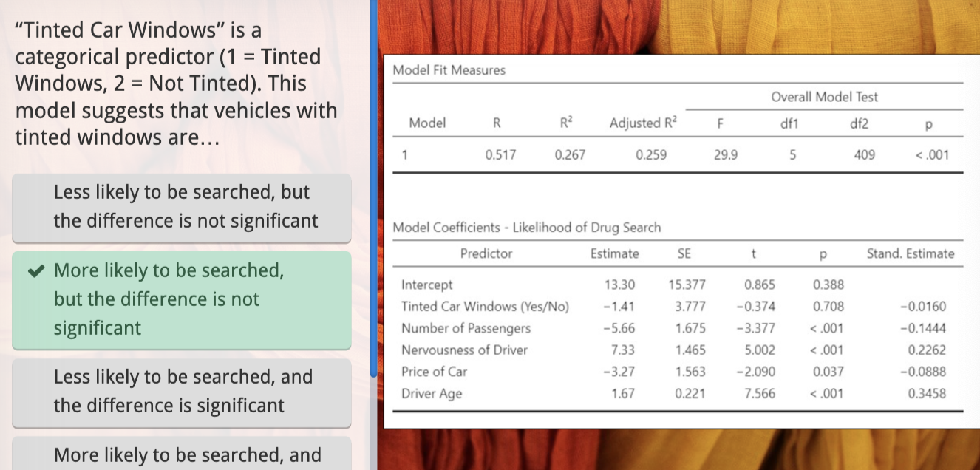
Task: Click the green checkmark icon on selected answer
Action: pyautogui.click(x=35, y=271)
